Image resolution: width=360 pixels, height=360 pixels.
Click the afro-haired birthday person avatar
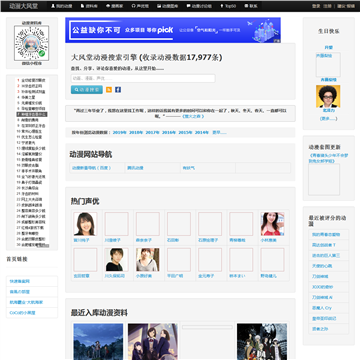coord(328,96)
